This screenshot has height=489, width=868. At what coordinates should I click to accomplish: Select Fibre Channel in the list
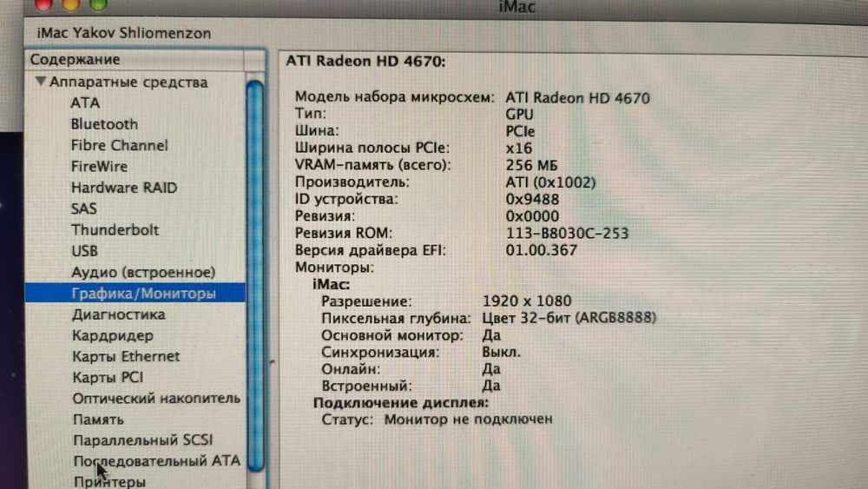tap(119, 145)
